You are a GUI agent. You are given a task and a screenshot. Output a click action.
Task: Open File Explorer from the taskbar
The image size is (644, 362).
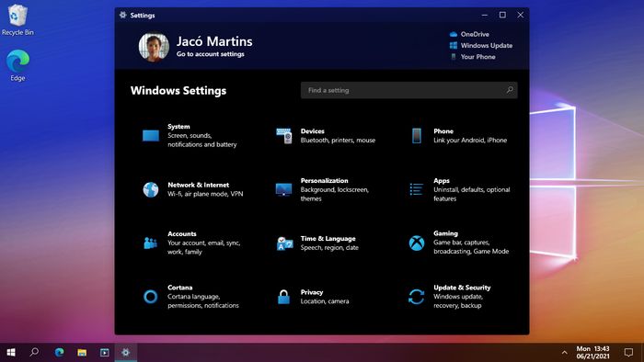point(82,352)
